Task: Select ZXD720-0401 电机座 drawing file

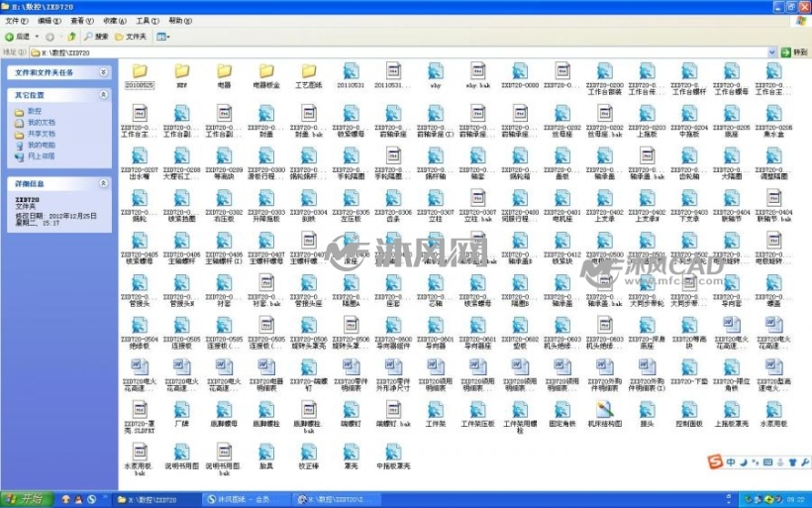Action: tap(562, 207)
